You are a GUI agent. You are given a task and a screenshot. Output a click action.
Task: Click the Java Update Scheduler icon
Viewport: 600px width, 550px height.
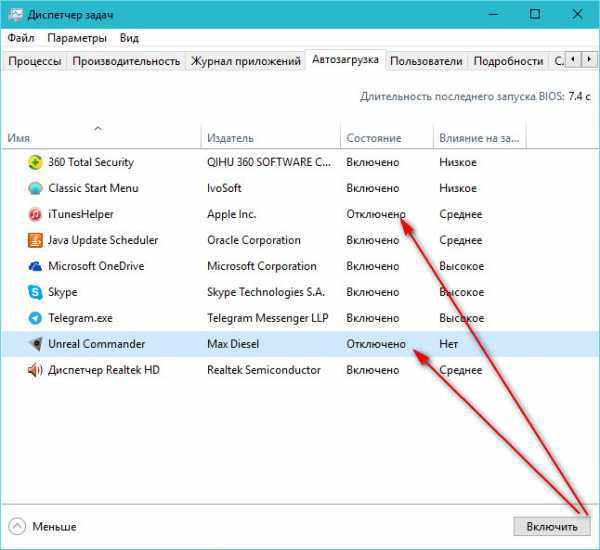(35, 240)
